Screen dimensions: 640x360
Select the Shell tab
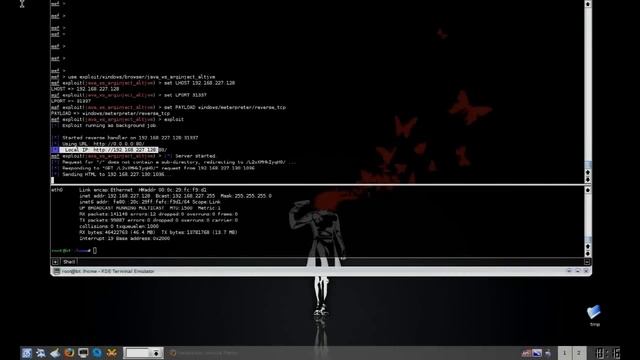pos(69,262)
